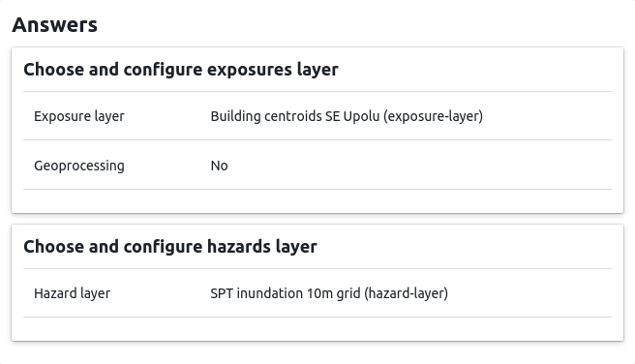Click the Answers page heading

click(54, 25)
